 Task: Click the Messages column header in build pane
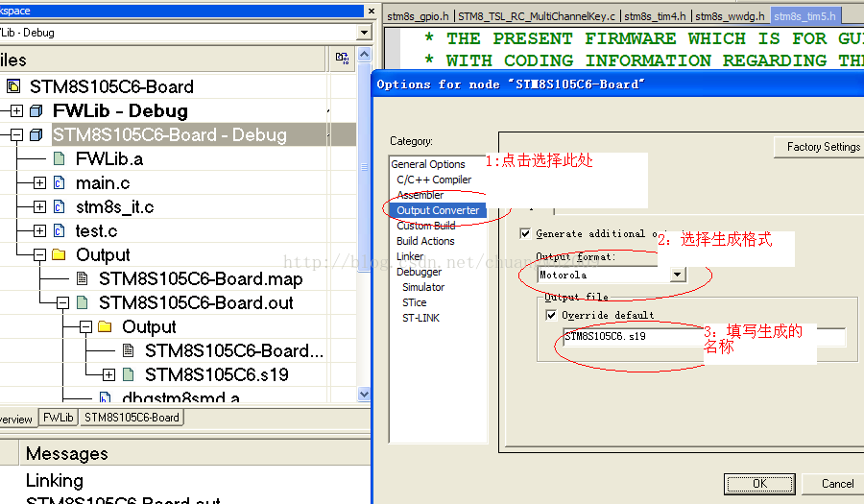click(196, 453)
